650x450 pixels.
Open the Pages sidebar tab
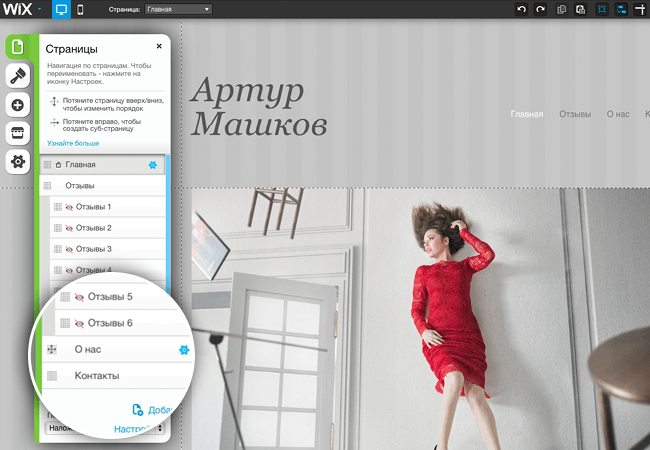pos(18,47)
